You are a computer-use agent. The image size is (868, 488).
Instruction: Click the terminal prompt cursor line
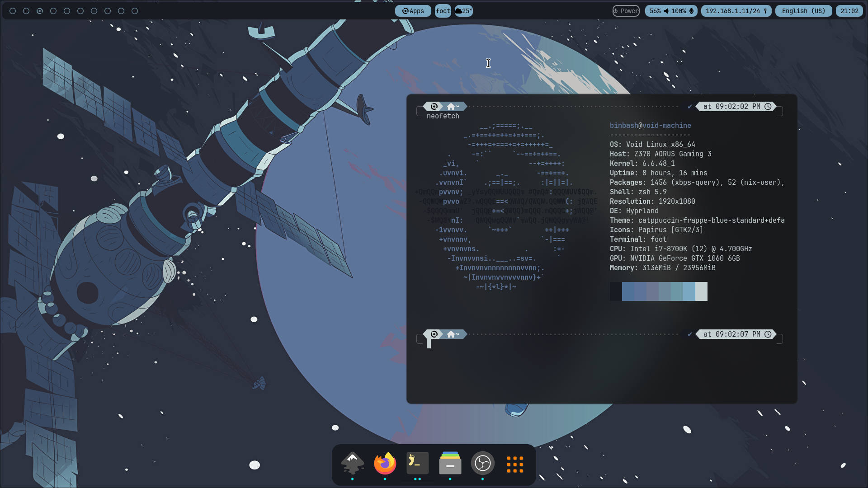click(x=429, y=343)
